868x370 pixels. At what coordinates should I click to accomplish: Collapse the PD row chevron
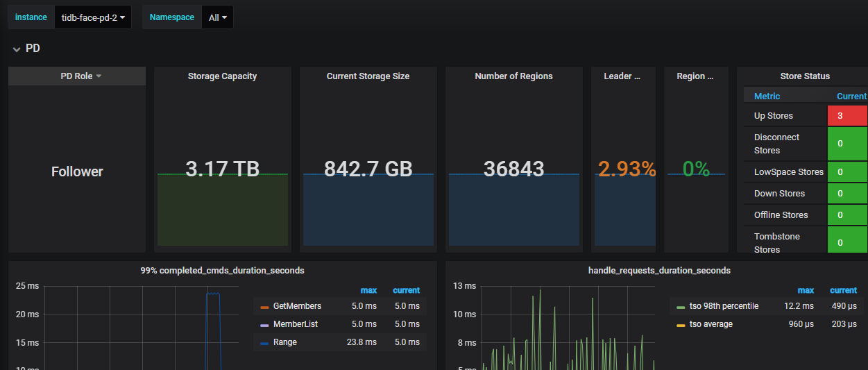[17, 49]
